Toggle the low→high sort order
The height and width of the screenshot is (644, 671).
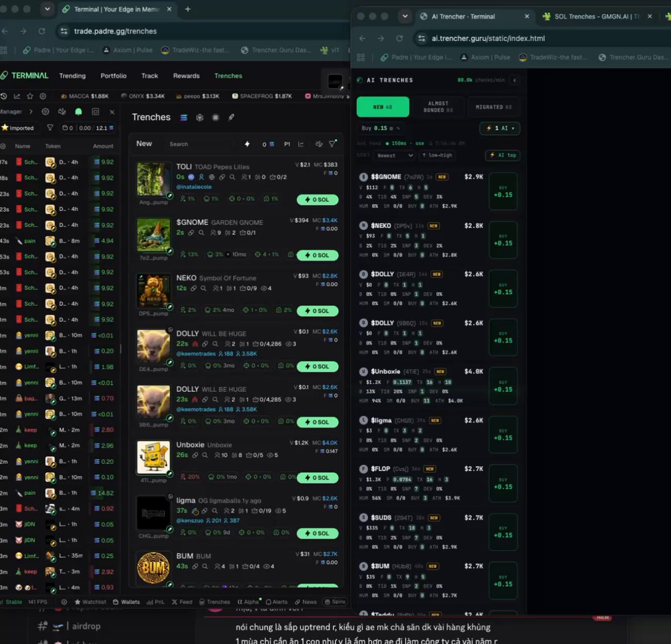point(437,155)
